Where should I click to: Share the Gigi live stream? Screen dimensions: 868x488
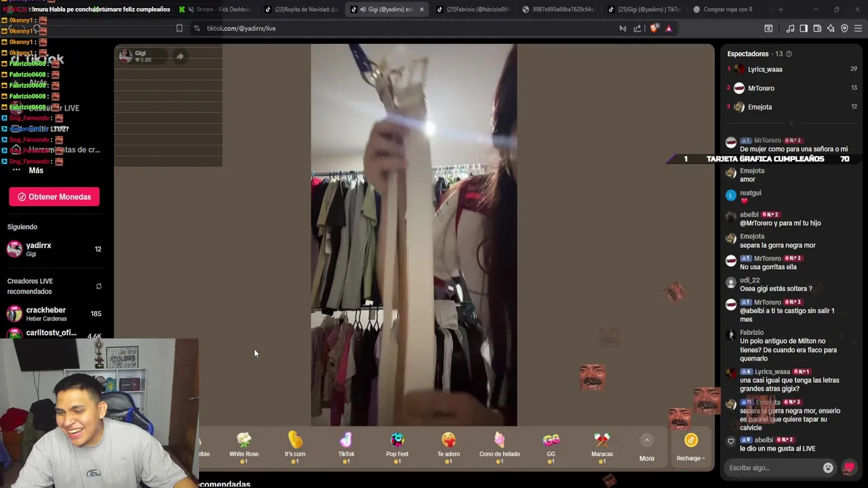coord(180,56)
